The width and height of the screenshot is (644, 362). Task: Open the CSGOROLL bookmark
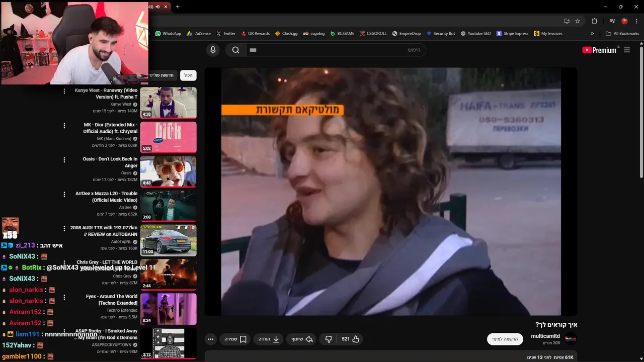click(373, 34)
